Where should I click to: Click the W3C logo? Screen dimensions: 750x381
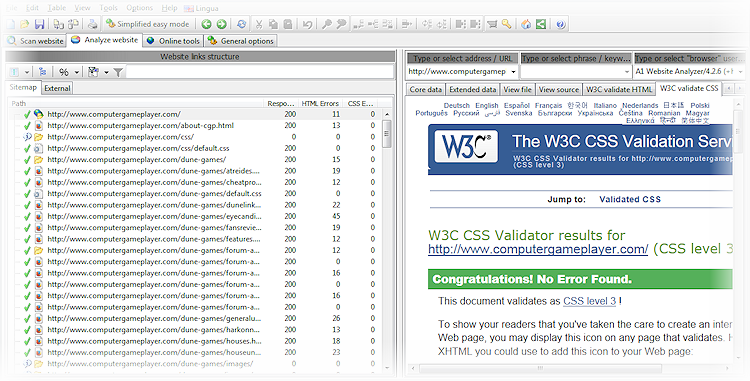pyautogui.click(x=466, y=146)
